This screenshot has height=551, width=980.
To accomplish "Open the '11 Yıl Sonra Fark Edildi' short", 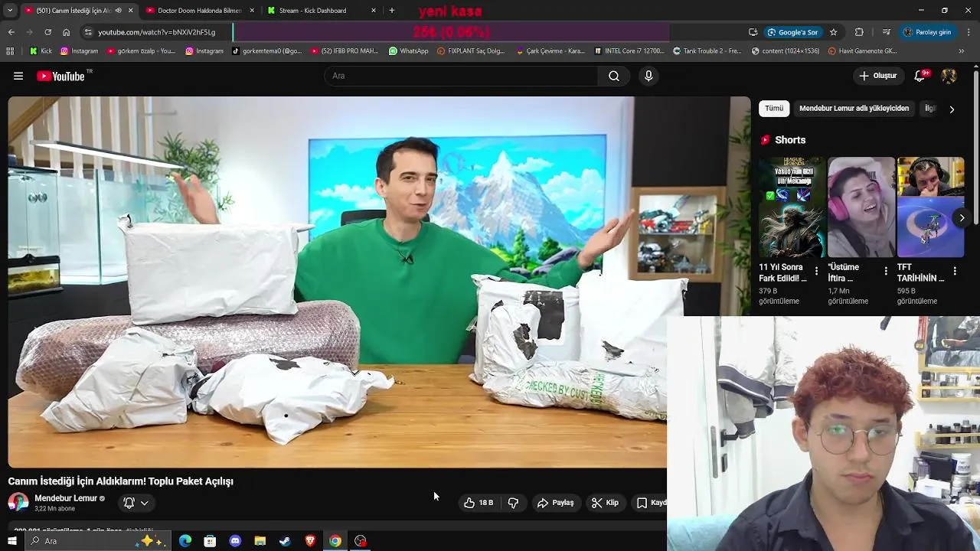I will click(x=792, y=207).
